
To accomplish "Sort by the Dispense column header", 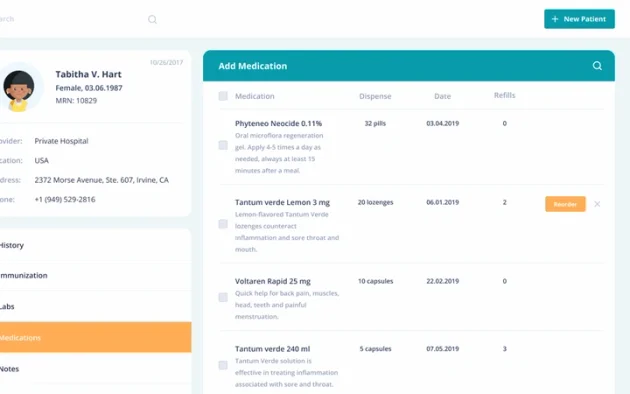I will tap(375, 96).
